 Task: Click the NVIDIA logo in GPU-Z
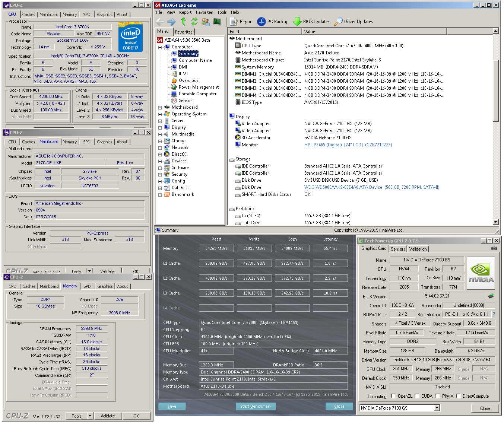tap(481, 273)
